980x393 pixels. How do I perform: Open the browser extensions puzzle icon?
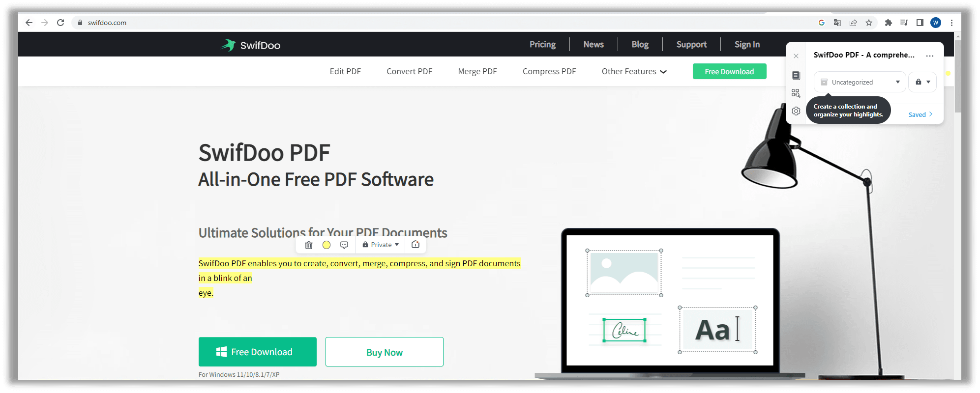pos(888,23)
